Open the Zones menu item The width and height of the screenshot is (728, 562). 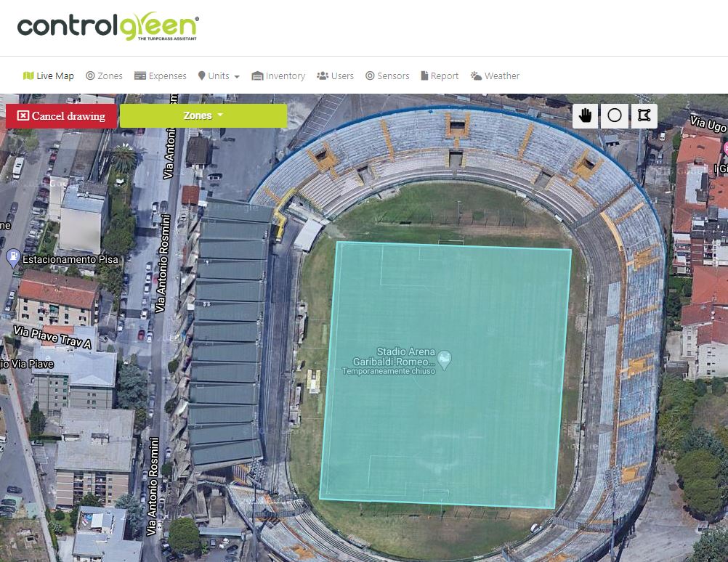coord(104,76)
